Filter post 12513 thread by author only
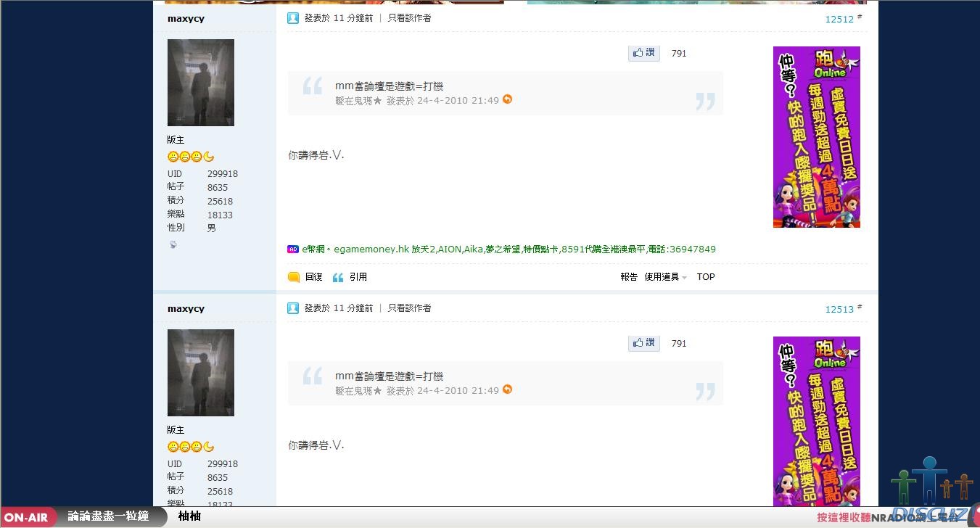The height and width of the screenshot is (528, 980). coord(410,308)
